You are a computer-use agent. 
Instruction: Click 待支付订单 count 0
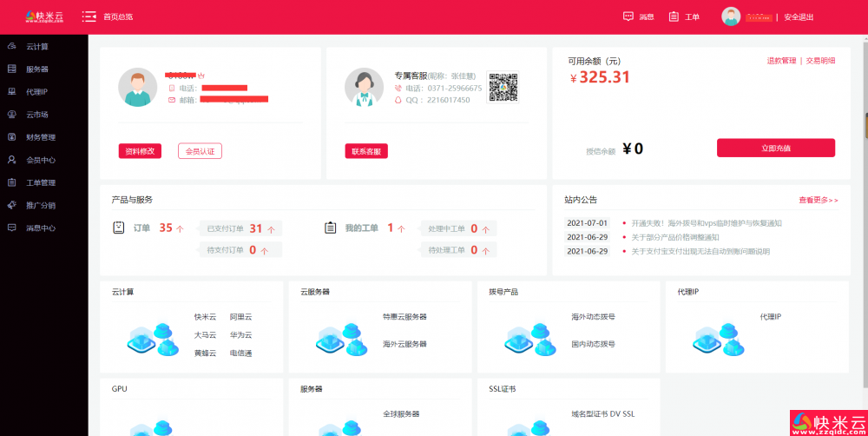(x=253, y=250)
